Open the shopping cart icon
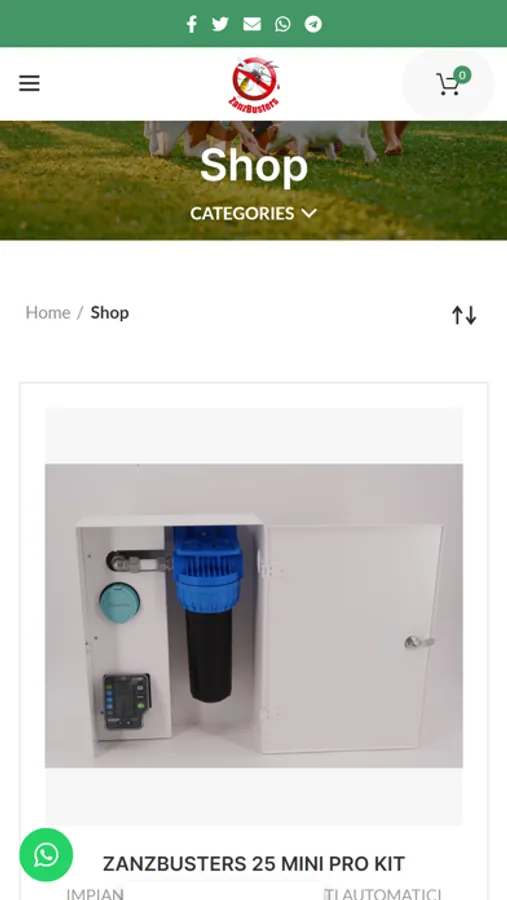The image size is (507, 900). pos(448,84)
